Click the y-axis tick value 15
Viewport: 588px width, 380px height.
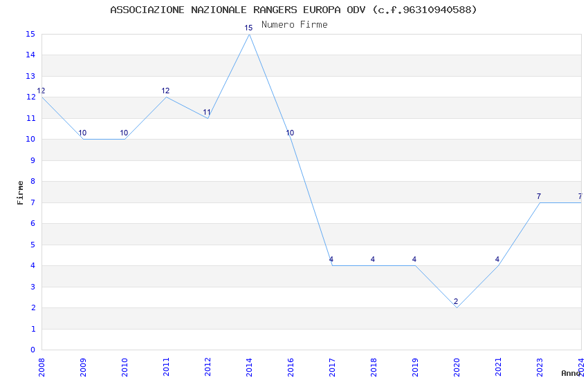30,34
